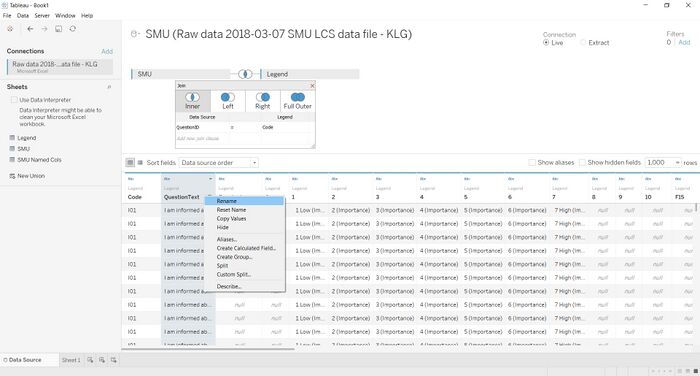
Task: Click the Legend table pill on the canvas
Action: tap(310, 74)
